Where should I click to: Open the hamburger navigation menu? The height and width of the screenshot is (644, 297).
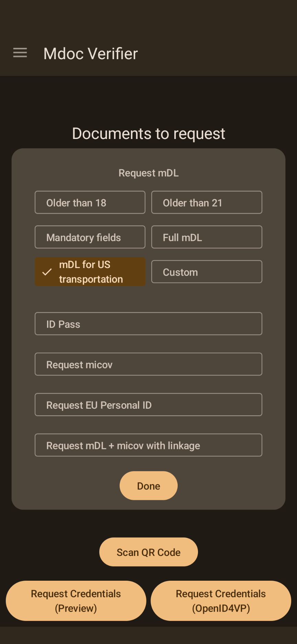(x=20, y=53)
